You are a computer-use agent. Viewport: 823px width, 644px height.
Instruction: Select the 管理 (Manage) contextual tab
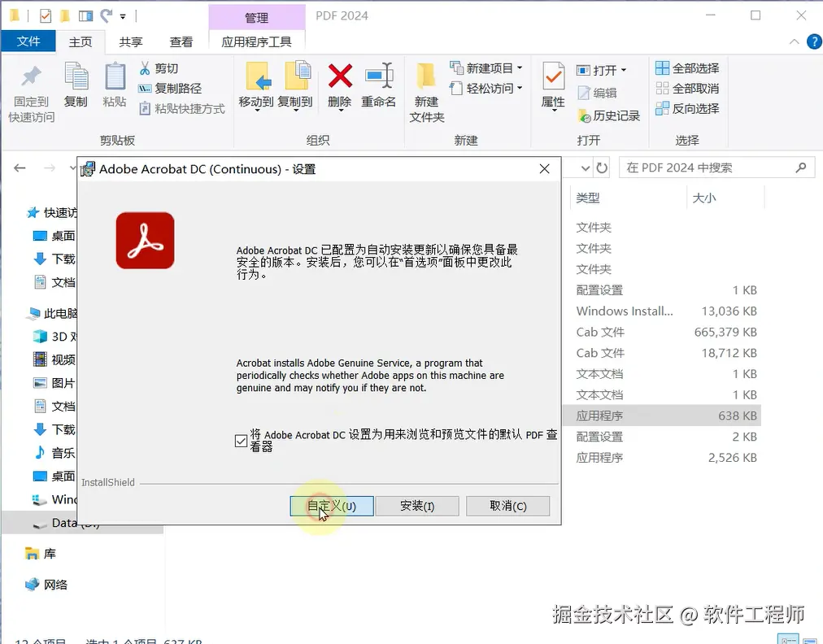pos(257,18)
